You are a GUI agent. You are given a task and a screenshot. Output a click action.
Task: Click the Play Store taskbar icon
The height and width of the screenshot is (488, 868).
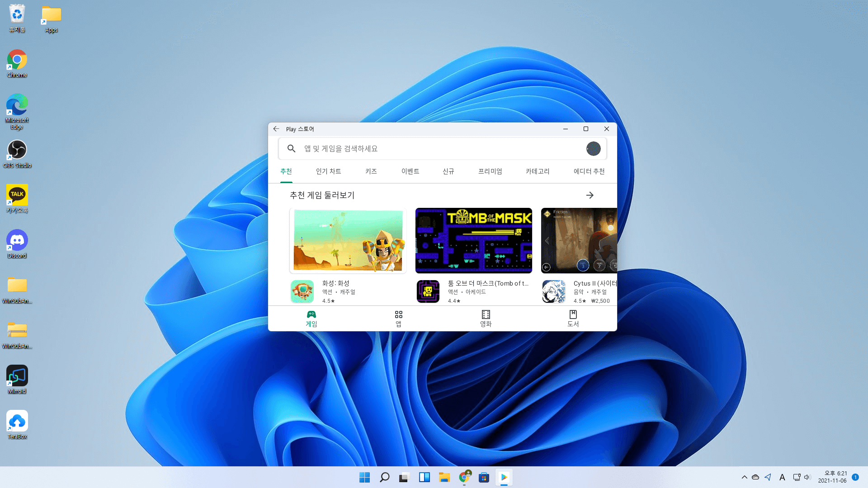504,478
